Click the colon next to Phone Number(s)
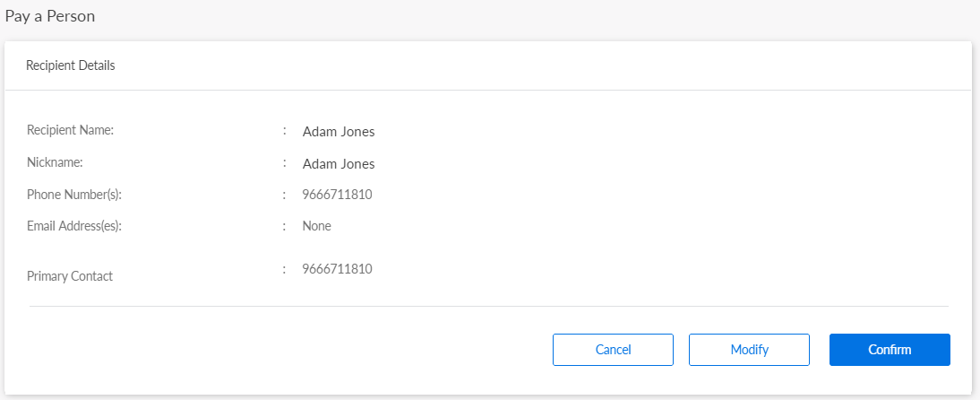This screenshot has height=400, width=980. click(x=285, y=195)
